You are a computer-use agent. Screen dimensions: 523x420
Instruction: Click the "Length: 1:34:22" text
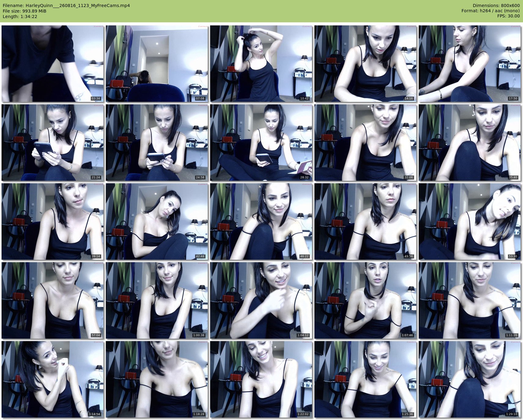pyautogui.click(x=20, y=17)
